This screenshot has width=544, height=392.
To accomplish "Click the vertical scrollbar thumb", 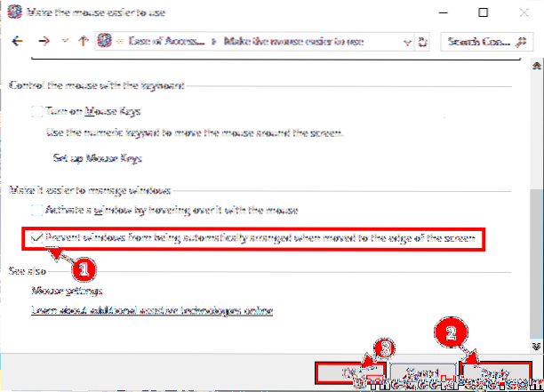I will pos(537,264).
